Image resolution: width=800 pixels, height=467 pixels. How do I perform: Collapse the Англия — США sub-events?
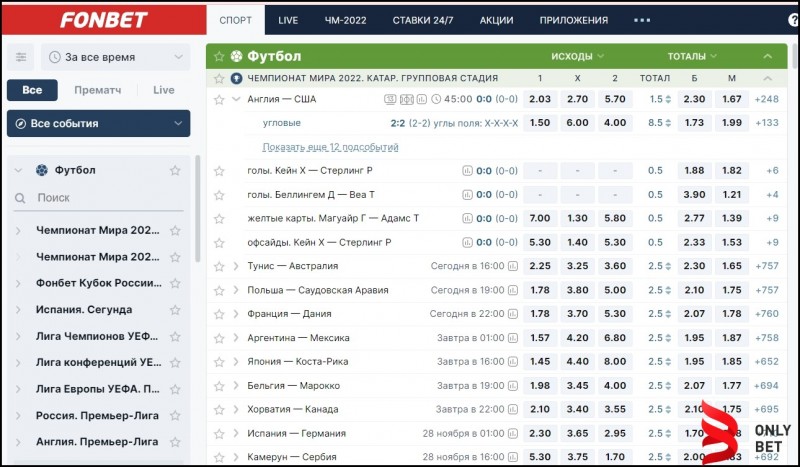click(236, 99)
